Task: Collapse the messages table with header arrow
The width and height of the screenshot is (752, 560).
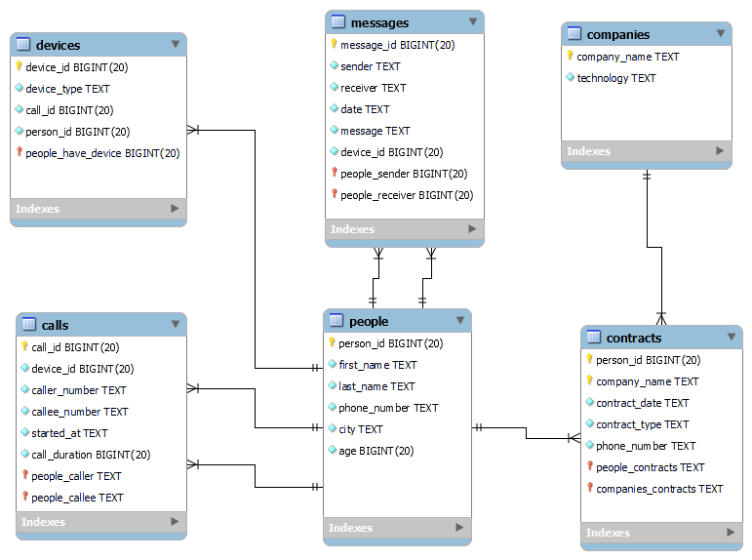Action: click(473, 21)
